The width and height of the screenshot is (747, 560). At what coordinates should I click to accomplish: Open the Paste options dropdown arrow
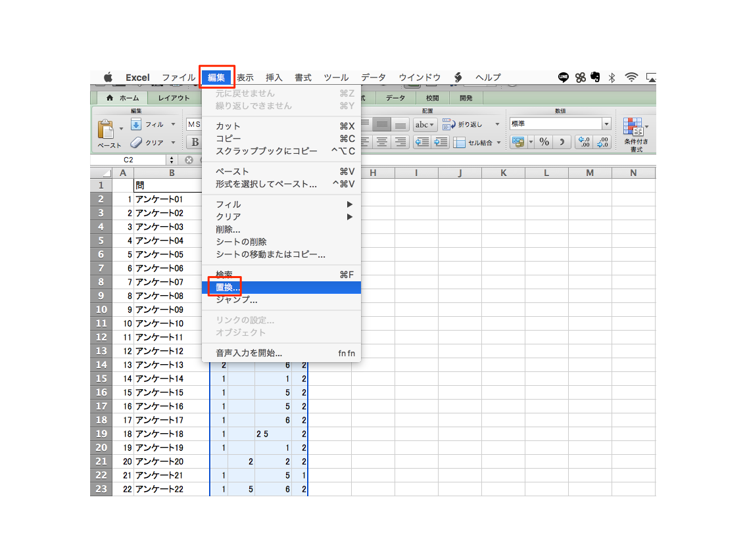pos(121,129)
